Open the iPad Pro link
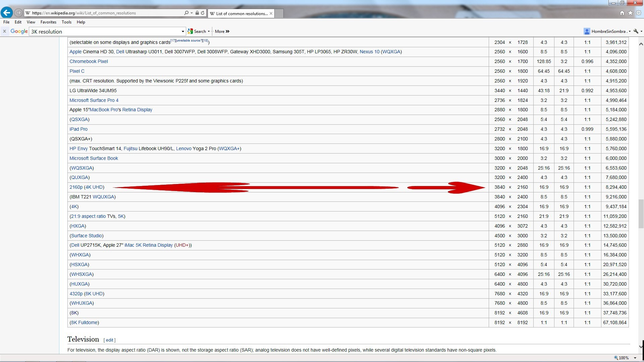This screenshot has height=362, width=644. click(x=78, y=129)
